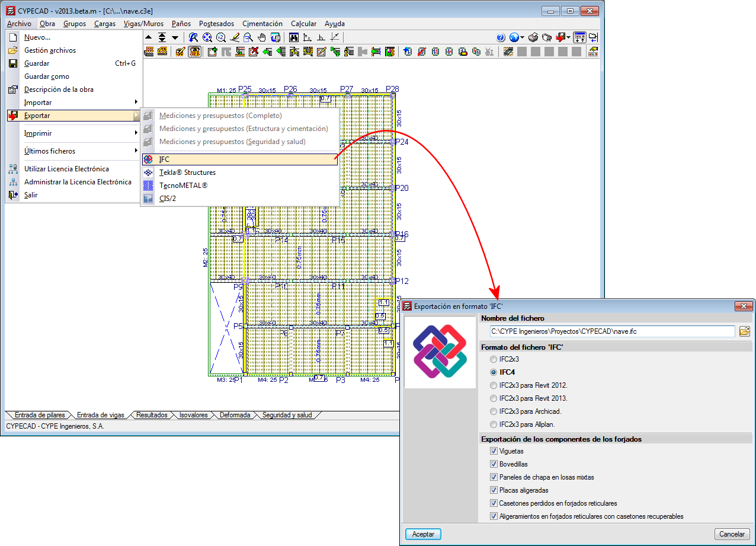Click the Cancelar button

[732, 534]
